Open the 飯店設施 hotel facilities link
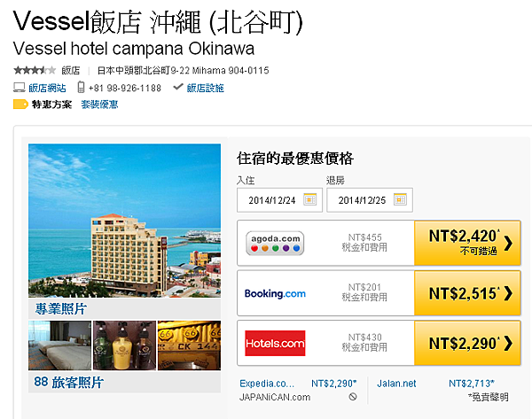Image resolution: width=532 pixels, height=419 pixels. [x=206, y=88]
